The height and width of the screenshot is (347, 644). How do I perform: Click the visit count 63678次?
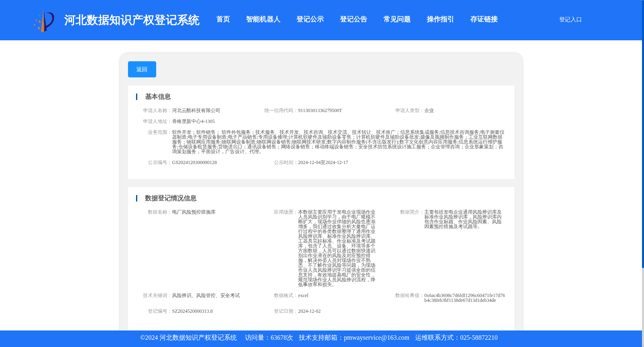[282, 338]
